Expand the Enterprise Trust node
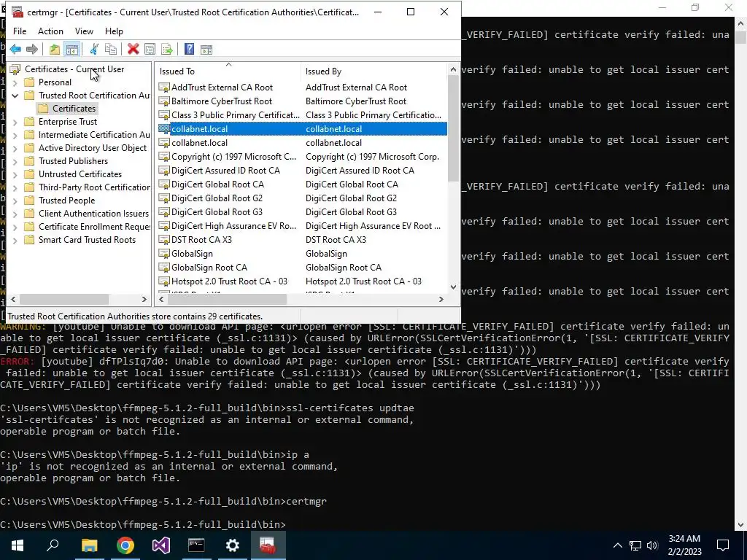 click(x=15, y=122)
